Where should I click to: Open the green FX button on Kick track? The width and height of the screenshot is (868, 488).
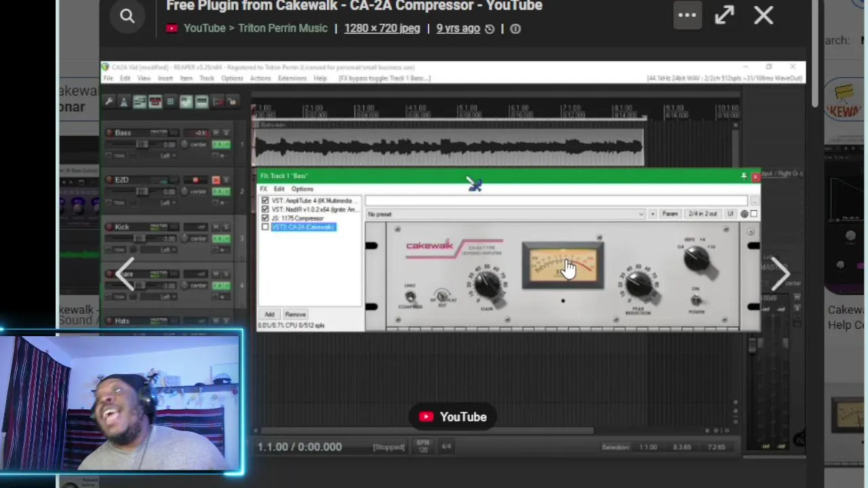coord(221,239)
